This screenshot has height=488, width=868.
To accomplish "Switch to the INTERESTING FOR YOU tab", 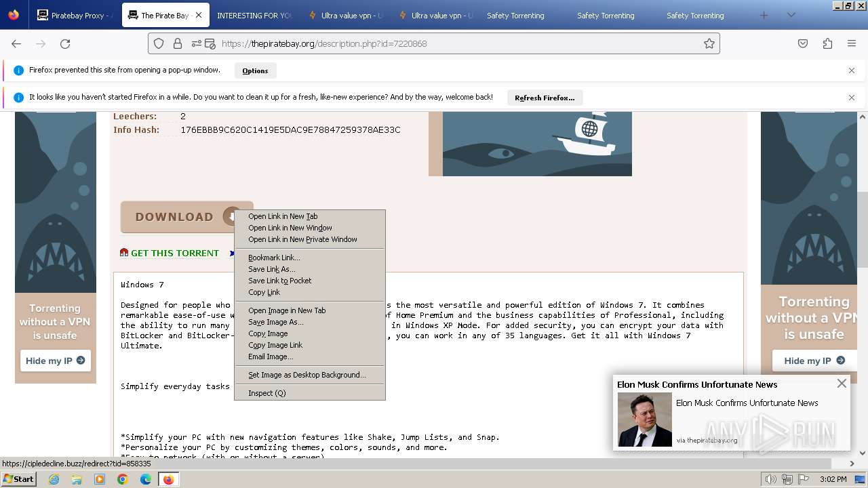I will coord(254,15).
